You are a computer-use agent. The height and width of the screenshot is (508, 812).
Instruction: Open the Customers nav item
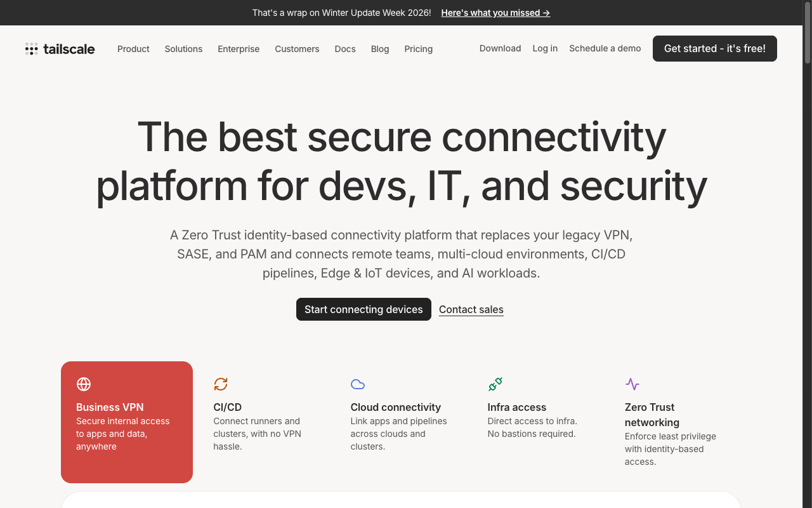coord(297,49)
